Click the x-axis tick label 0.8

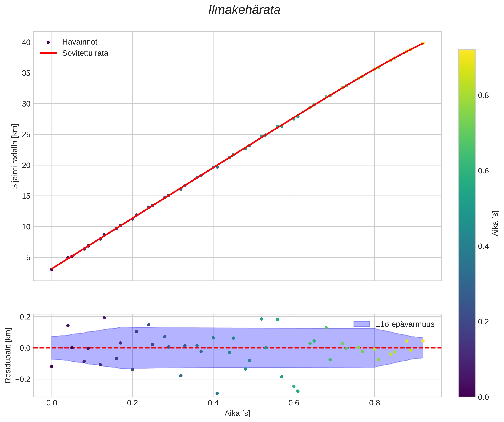click(x=374, y=403)
